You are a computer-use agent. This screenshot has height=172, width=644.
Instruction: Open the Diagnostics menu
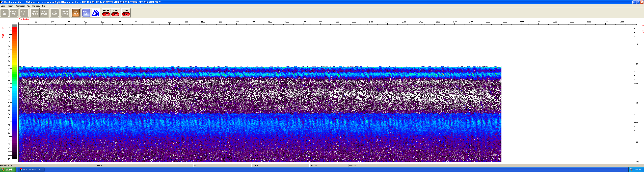point(20,6)
